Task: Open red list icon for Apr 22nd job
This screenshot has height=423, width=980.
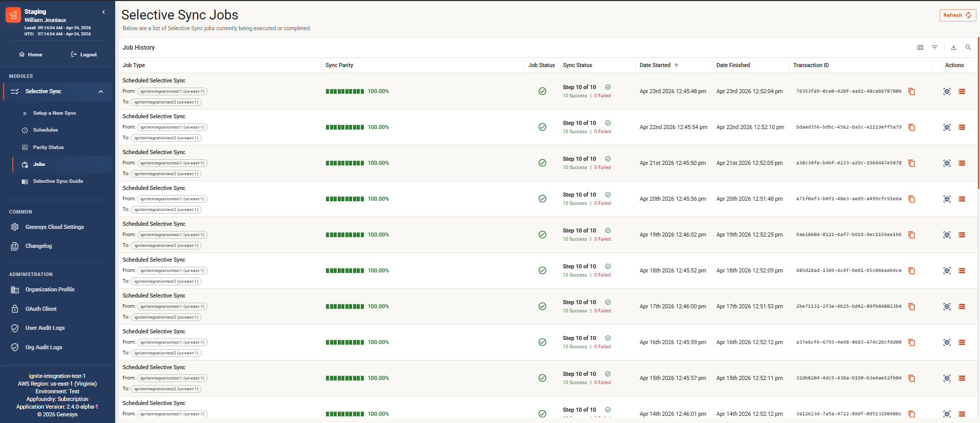Action: [x=962, y=127]
